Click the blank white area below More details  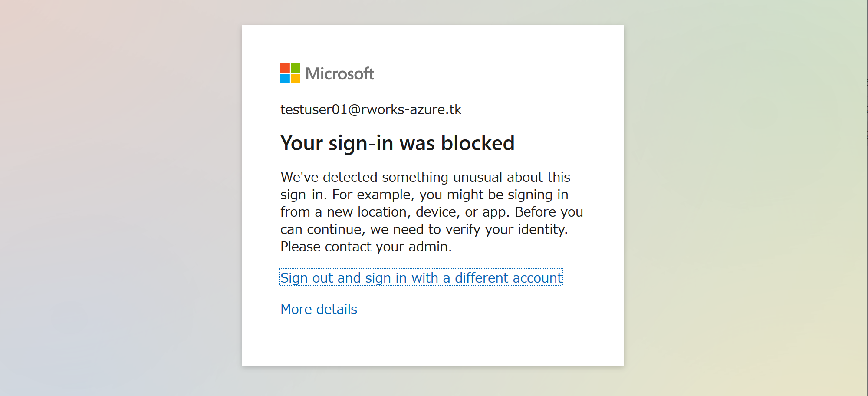[x=433, y=343]
